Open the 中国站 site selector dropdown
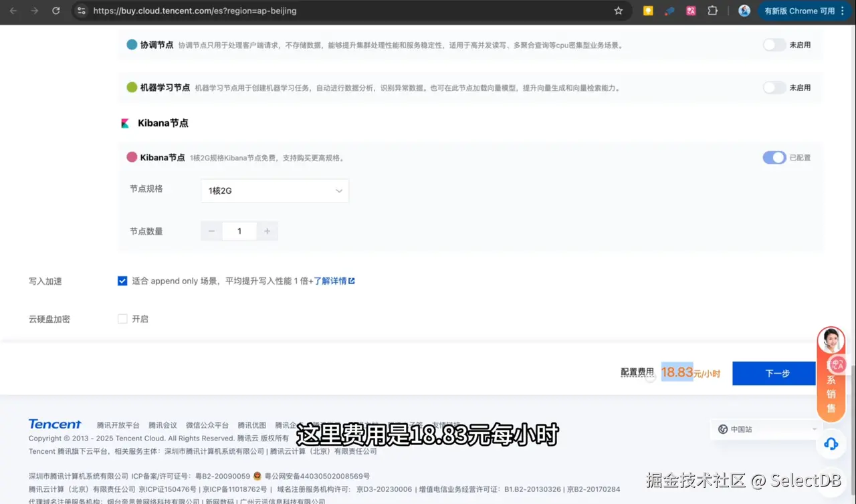The width and height of the screenshot is (856, 504). coord(764,428)
